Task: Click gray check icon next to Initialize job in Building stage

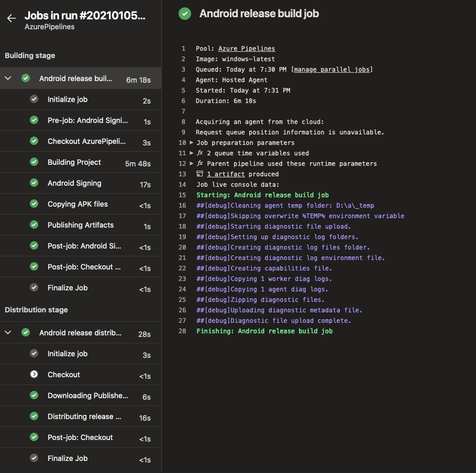Action: point(34,99)
